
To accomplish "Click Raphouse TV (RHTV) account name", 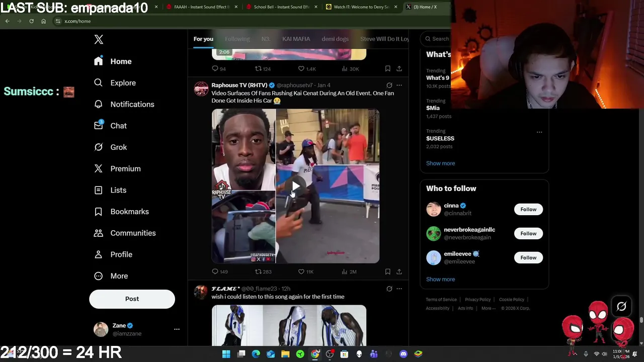I will pyautogui.click(x=239, y=85).
